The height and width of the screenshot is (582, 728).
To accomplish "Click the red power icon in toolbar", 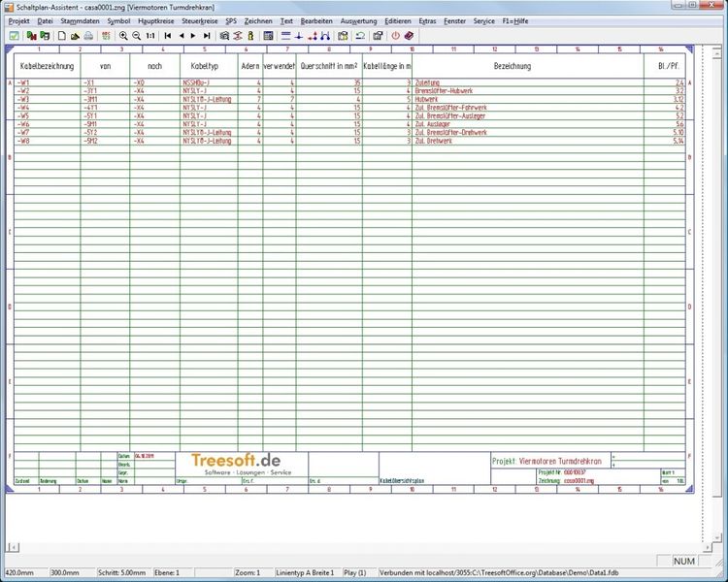I will pyautogui.click(x=395, y=35).
